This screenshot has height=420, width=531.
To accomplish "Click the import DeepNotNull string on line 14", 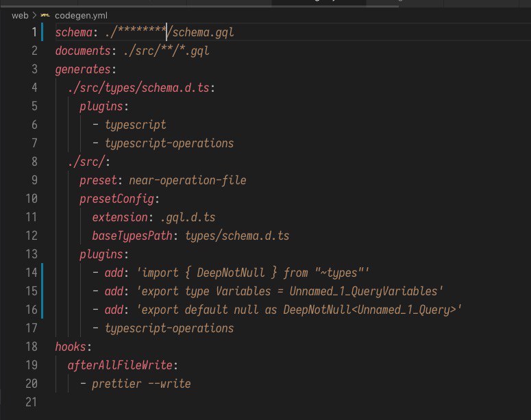I will 253,273.
